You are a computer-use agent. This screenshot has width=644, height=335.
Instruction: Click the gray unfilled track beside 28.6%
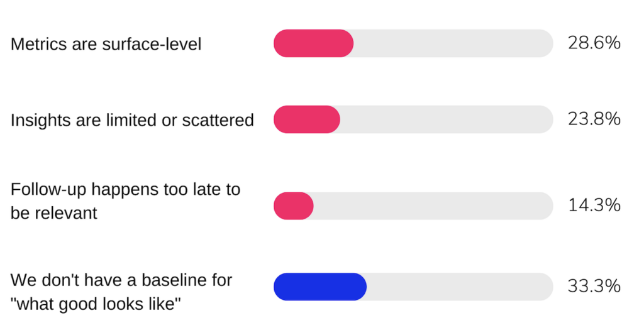click(x=453, y=43)
